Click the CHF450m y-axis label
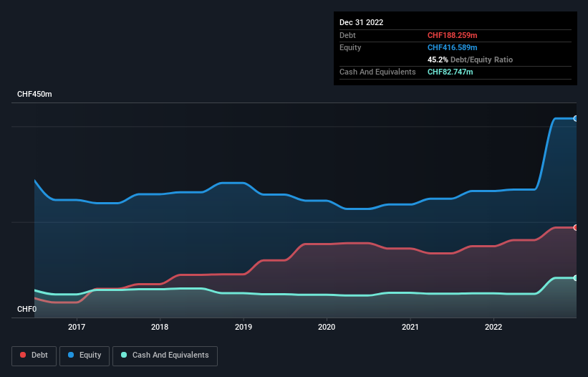 [34, 94]
